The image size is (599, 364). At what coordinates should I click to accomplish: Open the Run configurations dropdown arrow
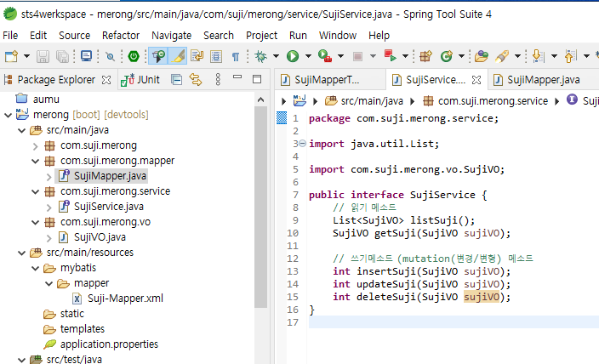click(308, 56)
